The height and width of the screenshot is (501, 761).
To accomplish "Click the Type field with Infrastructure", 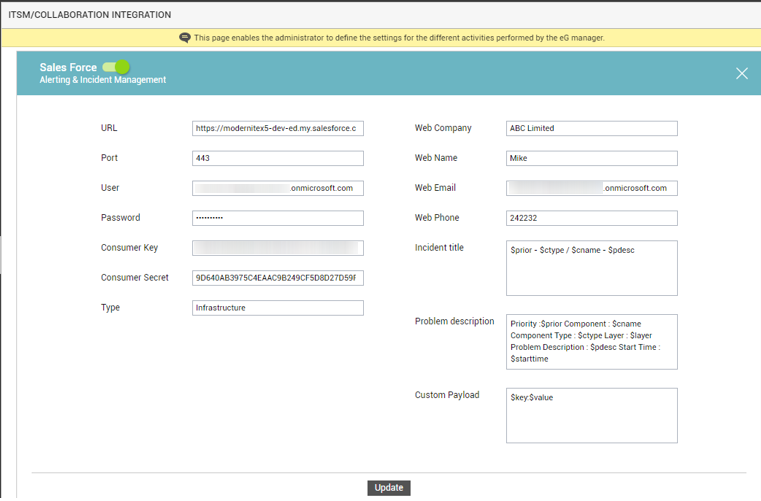I will tap(278, 308).
